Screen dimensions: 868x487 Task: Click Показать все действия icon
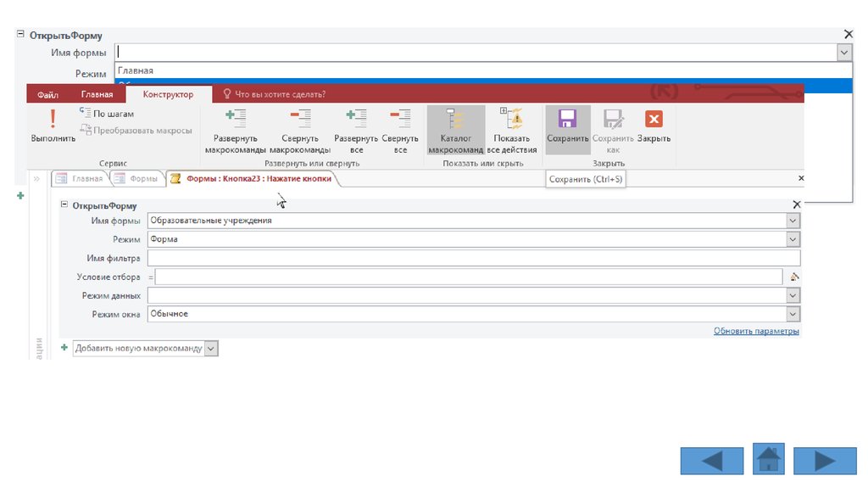[x=512, y=119]
